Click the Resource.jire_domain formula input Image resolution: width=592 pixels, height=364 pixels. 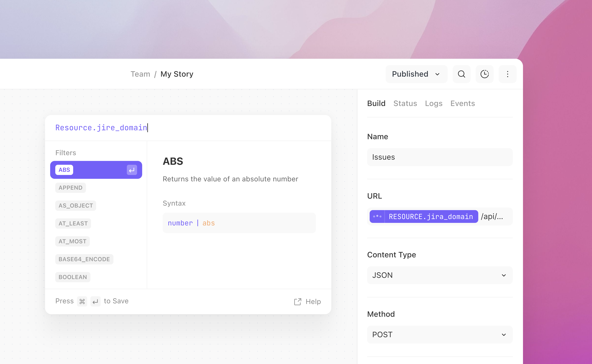click(x=188, y=128)
